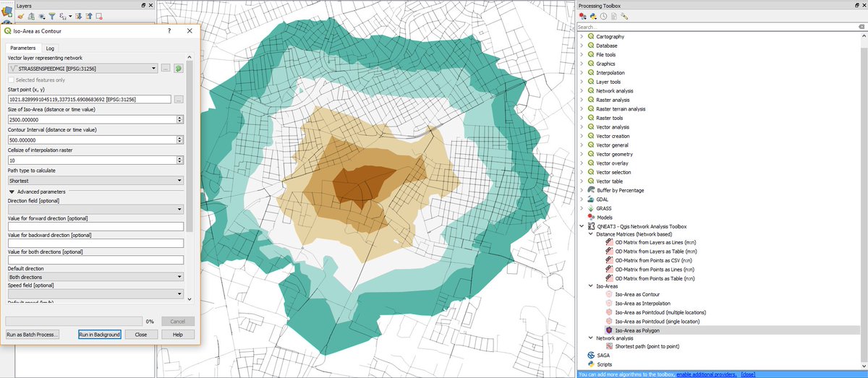This screenshot has width=868, height=378.
Task: Click the add group icon in Layers panel
Action: pyautogui.click(x=31, y=16)
